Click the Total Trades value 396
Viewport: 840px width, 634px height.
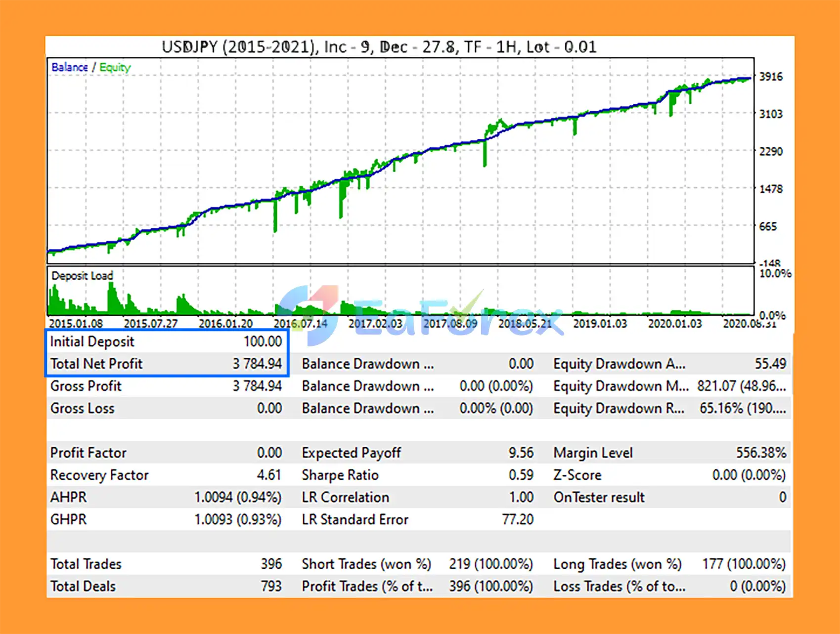tap(271, 564)
